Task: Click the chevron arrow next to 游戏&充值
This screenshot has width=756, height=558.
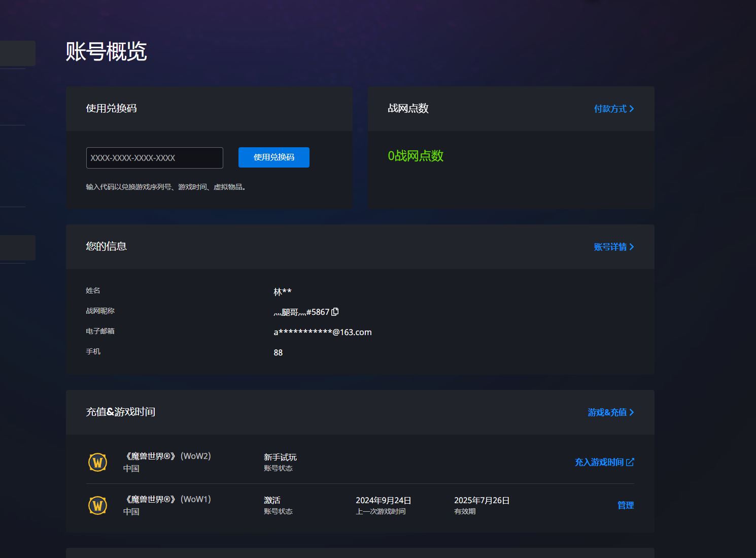Action: (x=632, y=412)
